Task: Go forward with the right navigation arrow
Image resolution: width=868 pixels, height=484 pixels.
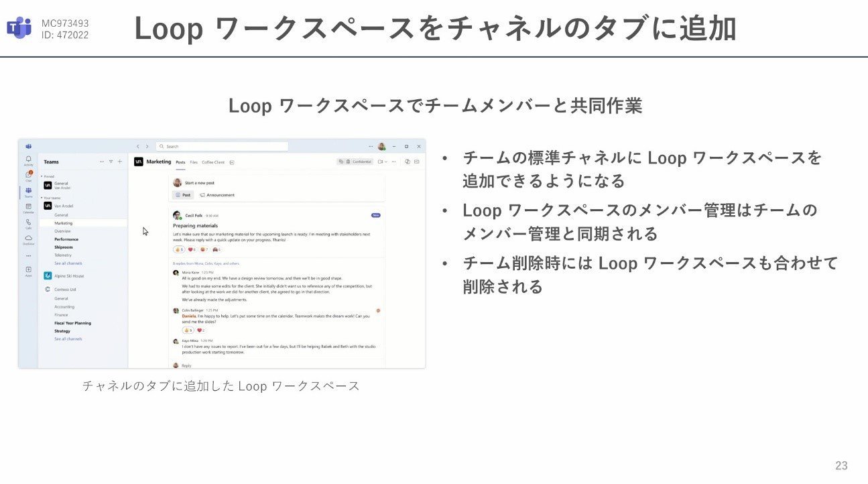Action: 147,146
